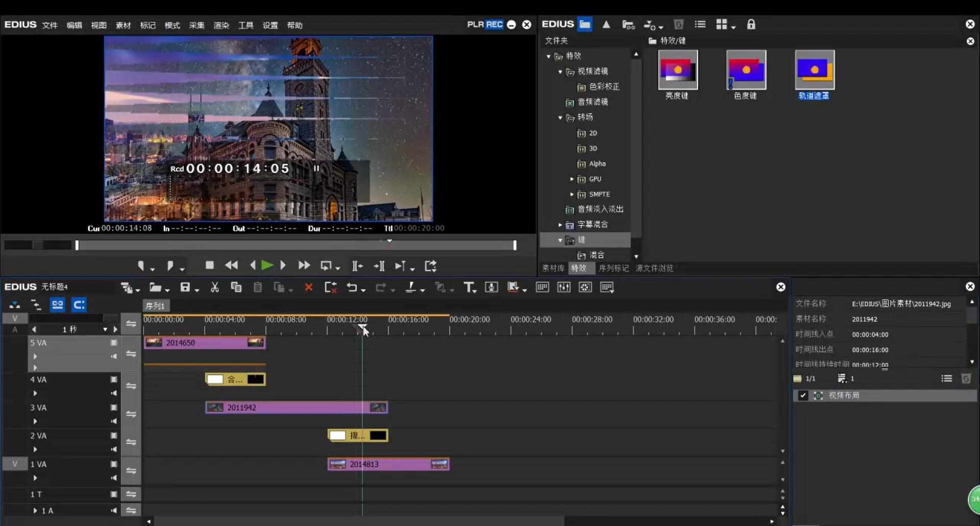This screenshot has height=526, width=980.
Task: Toggle the REC mode switch in player
Action: 494,25
